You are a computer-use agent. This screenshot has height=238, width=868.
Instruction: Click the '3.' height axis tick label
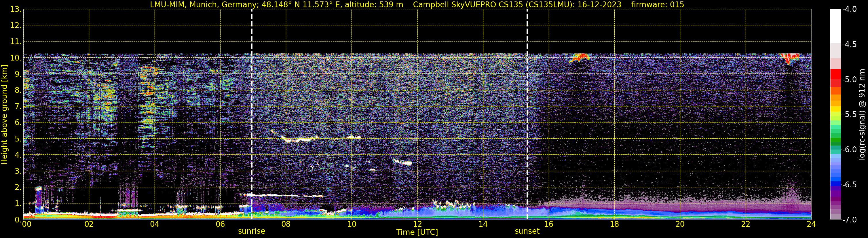[18, 171]
